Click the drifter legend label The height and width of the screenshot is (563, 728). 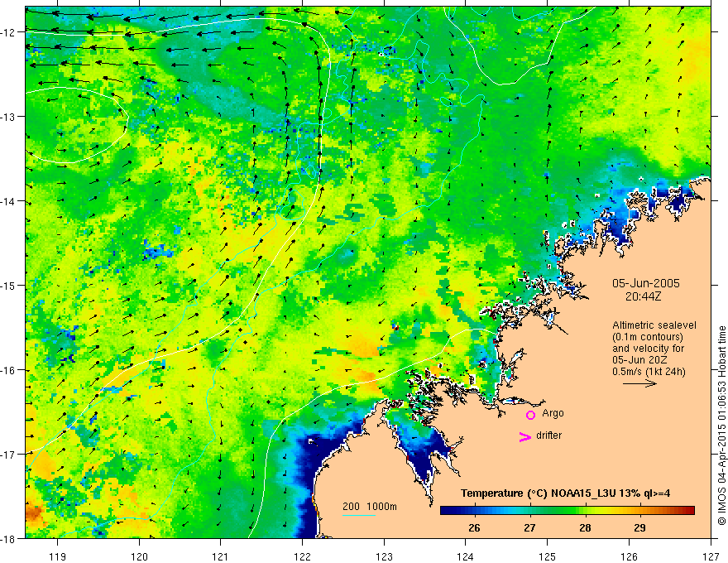(x=548, y=435)
